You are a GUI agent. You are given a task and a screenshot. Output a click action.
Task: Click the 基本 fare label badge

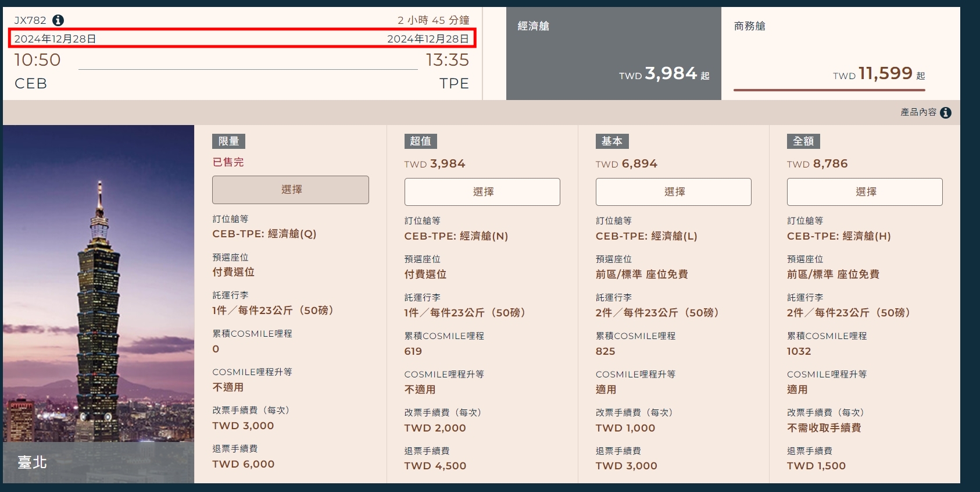611,141
